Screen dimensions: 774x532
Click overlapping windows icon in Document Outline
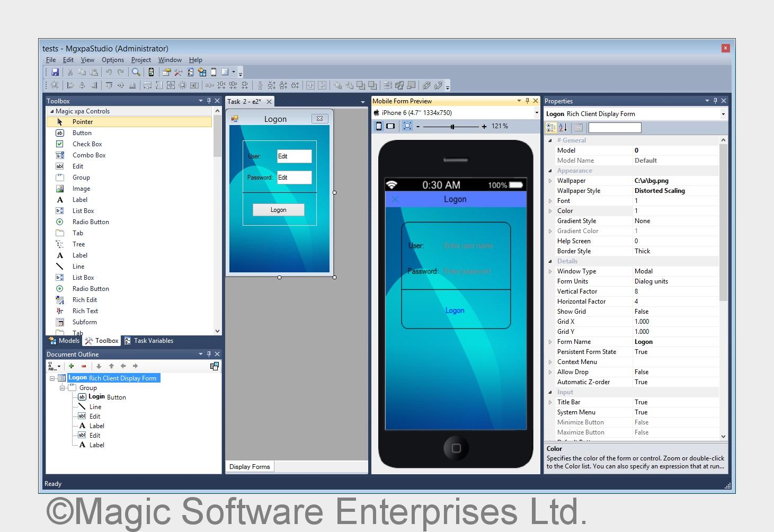coord(215,366)
